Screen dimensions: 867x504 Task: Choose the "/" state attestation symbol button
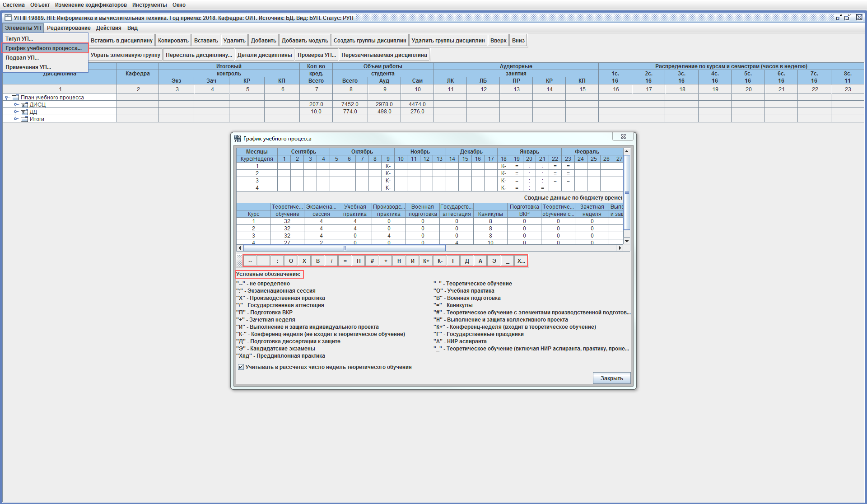tap(331, 261)
